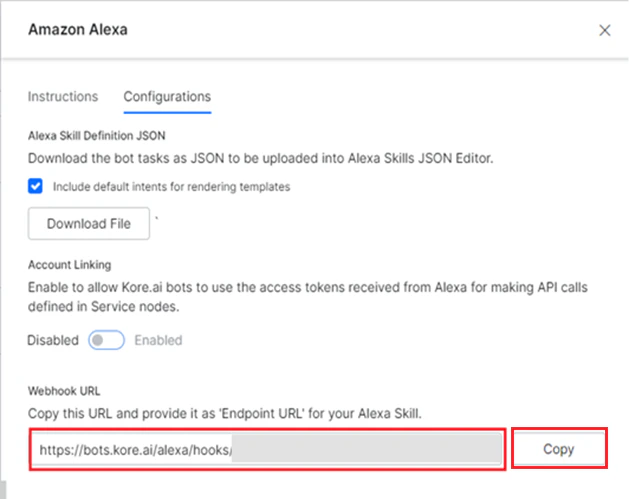
Task: Download the Alexa skill JSON file
Action: [89, 223]
